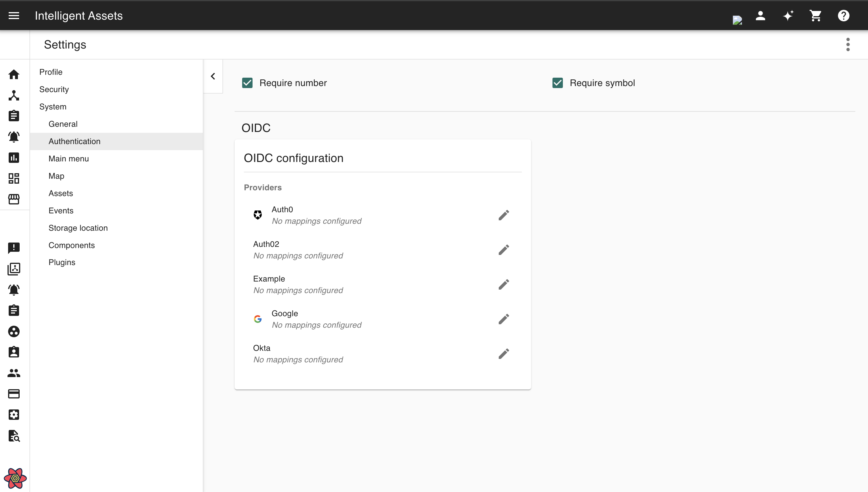The height and width of the screenshot is (492, 868).
Task: Select the Main menu settings item
Action: pyautogui.click(x=69, y=159)
